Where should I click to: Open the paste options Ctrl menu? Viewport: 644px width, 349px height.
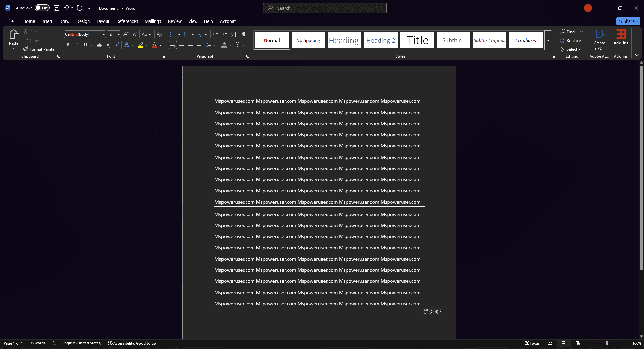pyautogui.click(x=432, y=311)
